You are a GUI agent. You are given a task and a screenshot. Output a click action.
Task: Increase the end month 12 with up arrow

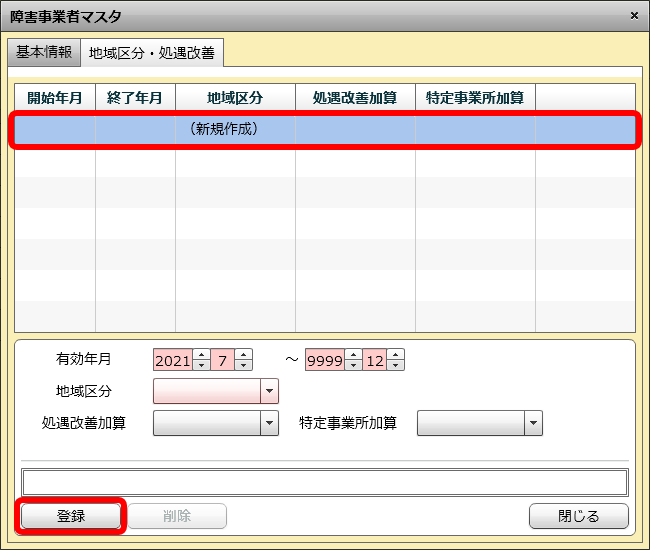tap(395, 354)
